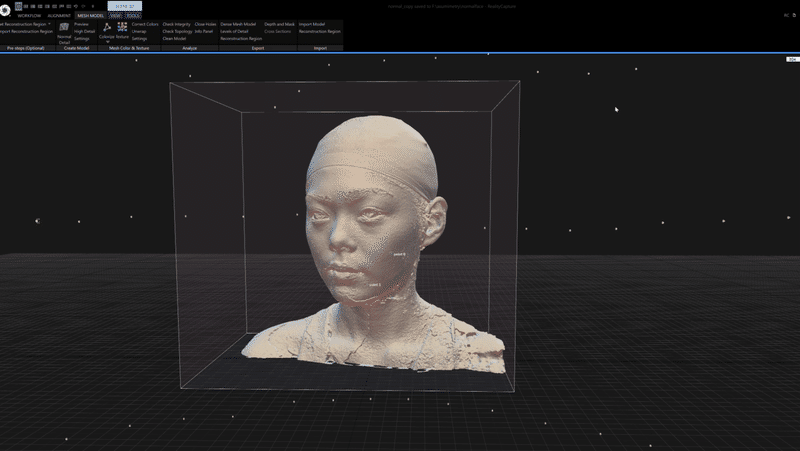Open the RealityCapture application logo menu
This screenshot has width=800, height=451.
tap(5, 10)
